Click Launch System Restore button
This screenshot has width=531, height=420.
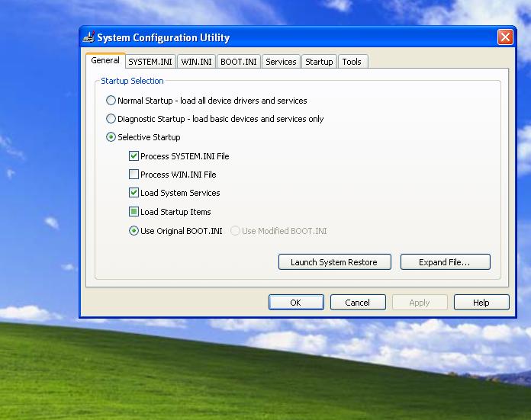[x=335, y=262]
